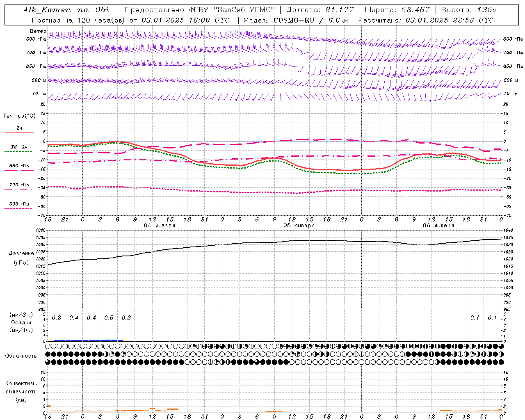525x420 pixels.
Task: Click the Конвективн. panel label
Action: [x=21, y=383]
